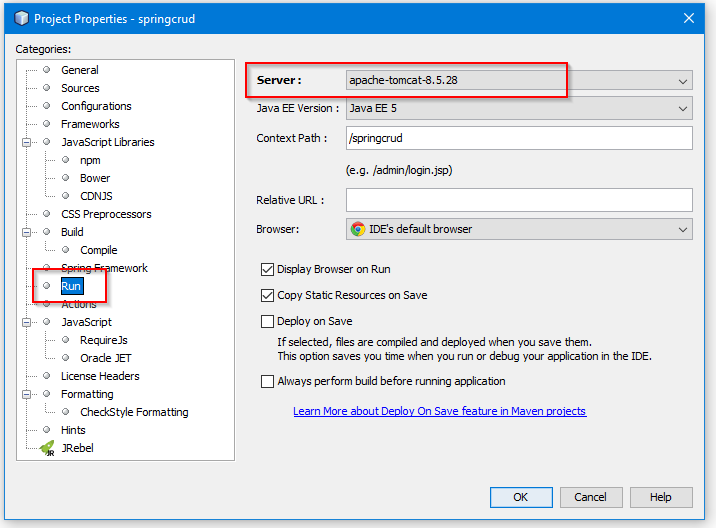Select the npm category
This screenshot has height=528, width=716.
[x=90, y=160]
